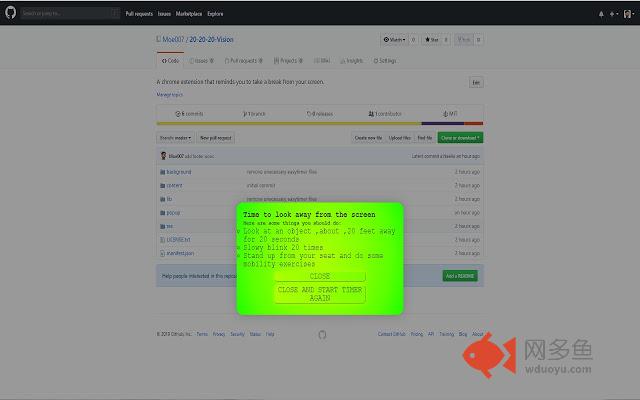The height and width of the screenshot is (400, 640).
Task: Open the commits count link
Action: pos(189,114)
